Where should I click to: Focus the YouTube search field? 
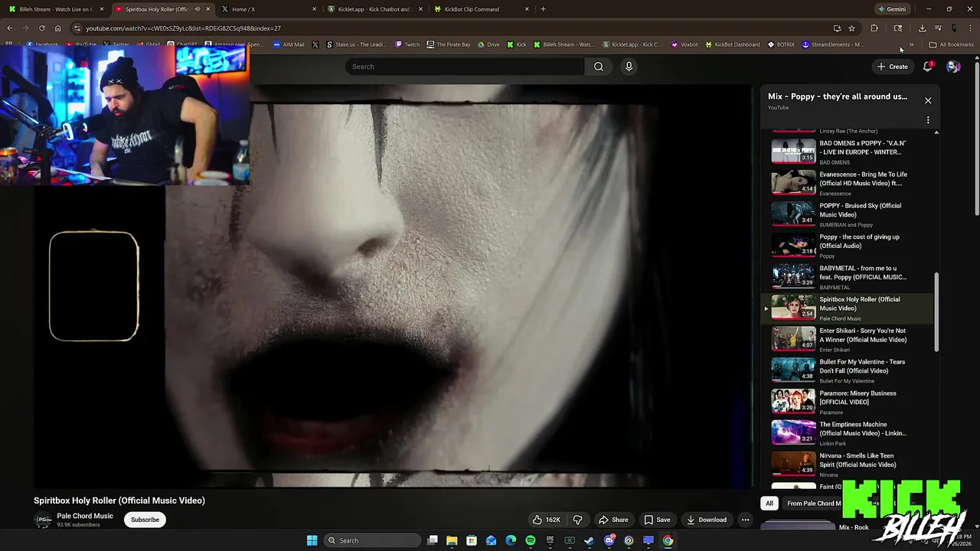click(464, 67)
